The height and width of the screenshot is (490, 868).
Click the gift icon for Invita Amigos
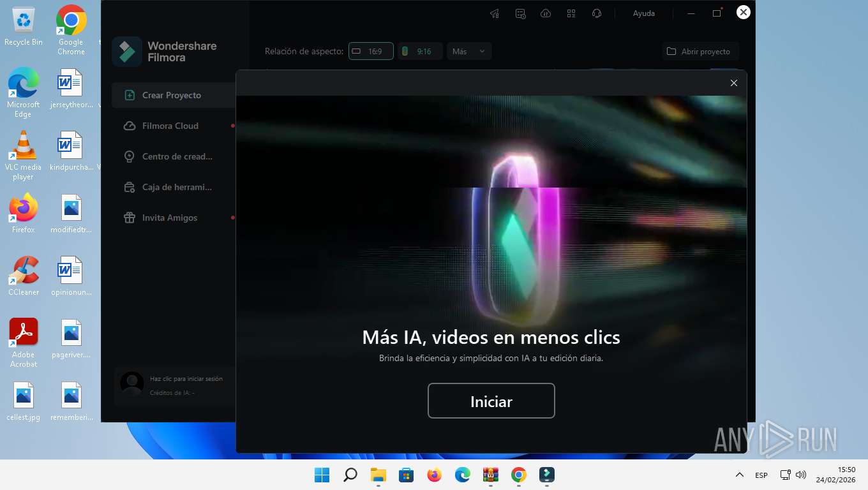point(130,218)
